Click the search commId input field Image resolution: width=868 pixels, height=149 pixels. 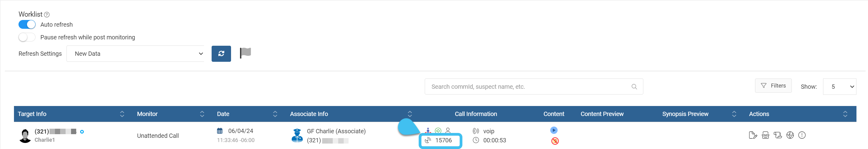[529, 87]
